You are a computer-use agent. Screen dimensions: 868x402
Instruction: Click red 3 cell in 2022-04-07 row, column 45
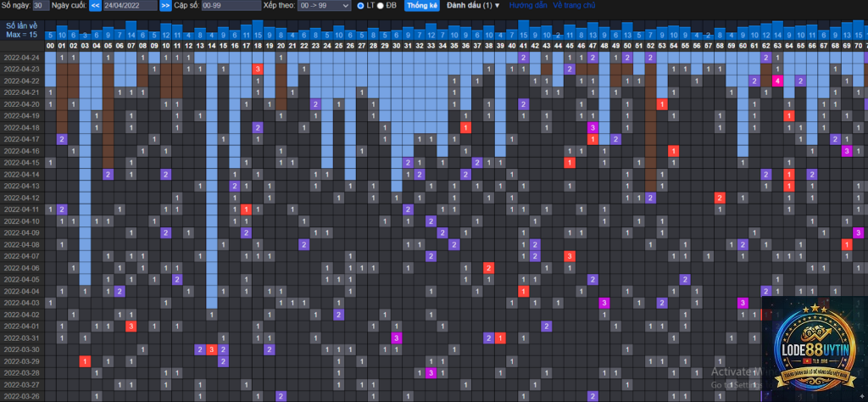tap(570, 256)
